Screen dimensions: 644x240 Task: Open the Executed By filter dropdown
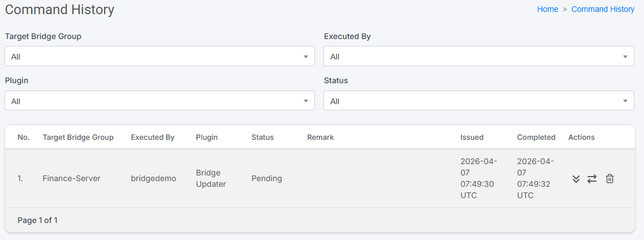pyautogui.click(x=478, y=57)
